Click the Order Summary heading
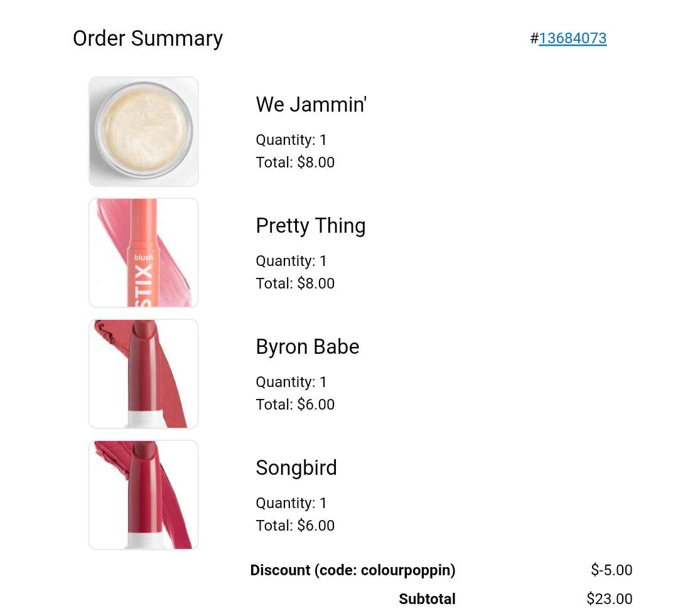This screenshot has width=678, height=616. tap(148, 38)
